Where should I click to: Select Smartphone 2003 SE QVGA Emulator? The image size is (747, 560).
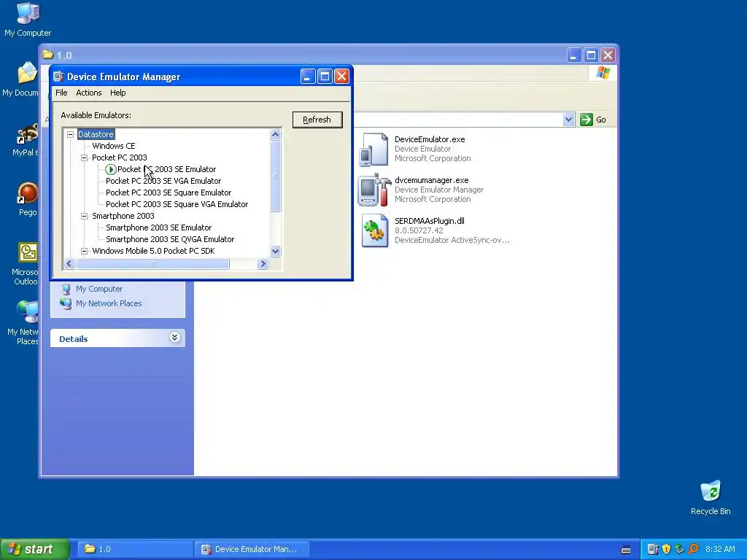pyautogui.click(x=170, y=239)
